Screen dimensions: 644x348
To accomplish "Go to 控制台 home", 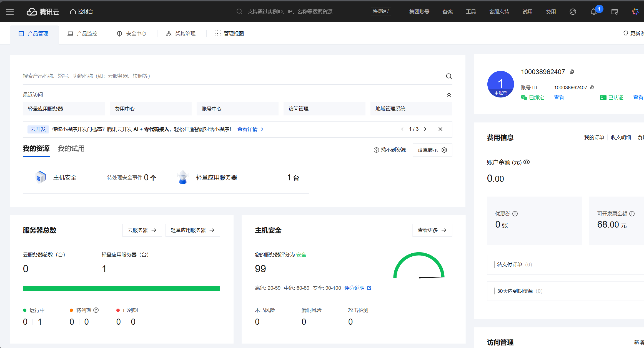I will pyautogui.click(x=81, y=11).
